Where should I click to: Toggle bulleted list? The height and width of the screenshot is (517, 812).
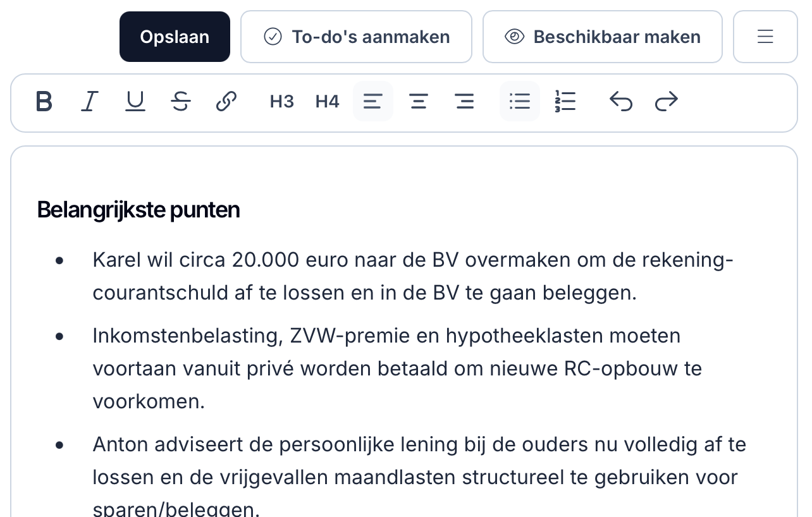tap(520, 101)
